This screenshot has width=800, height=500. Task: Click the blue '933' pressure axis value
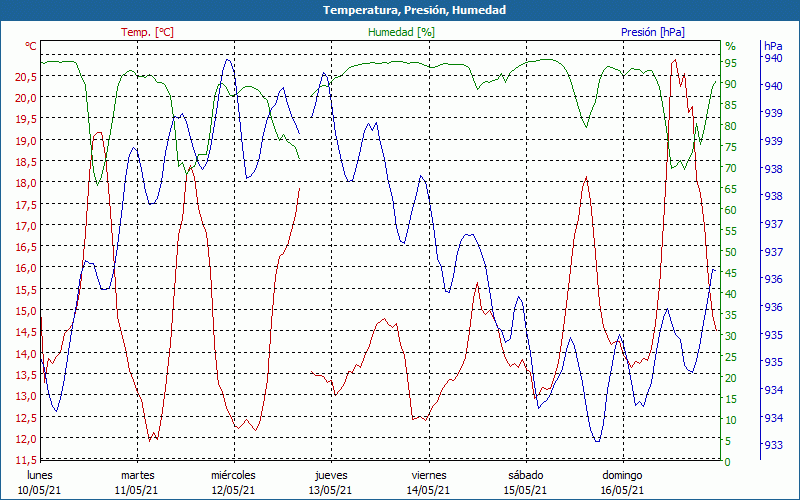click(772, 445)
